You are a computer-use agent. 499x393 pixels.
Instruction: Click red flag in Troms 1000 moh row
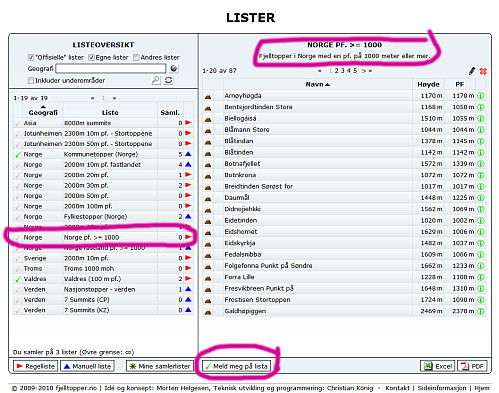click(x=188, y=268)
